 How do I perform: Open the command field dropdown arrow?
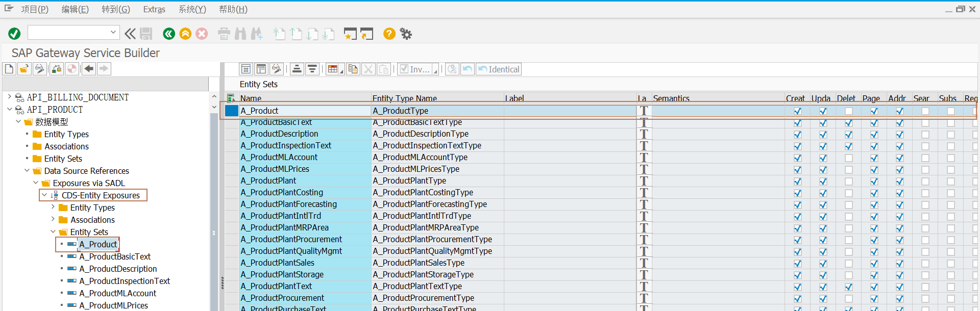pyautogui.click(x=113, y=32)
